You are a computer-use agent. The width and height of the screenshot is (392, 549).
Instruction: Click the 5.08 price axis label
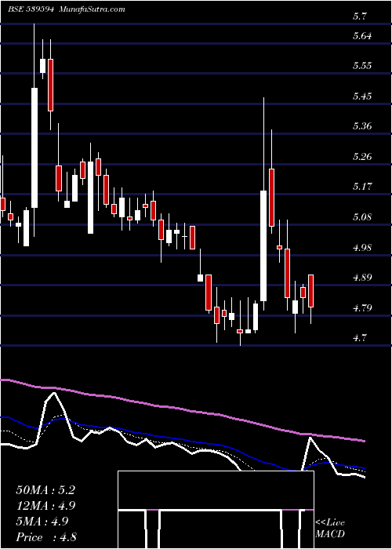pos(362,216)
